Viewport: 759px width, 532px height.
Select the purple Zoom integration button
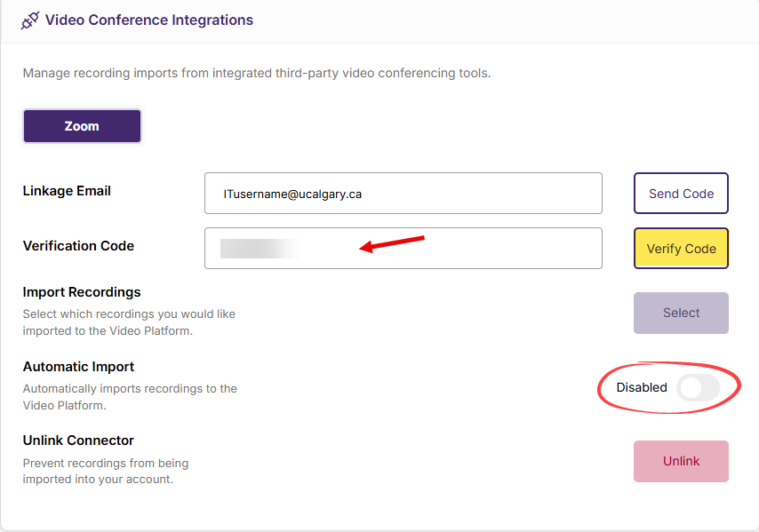82,126
